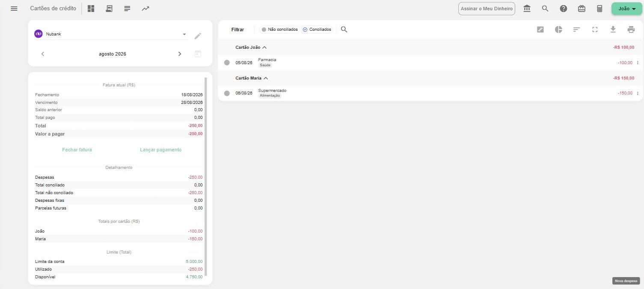The width and height of the screenshot is (644, 289).
Task: Open more options for Supermercado expense
Action: point(638,93)
